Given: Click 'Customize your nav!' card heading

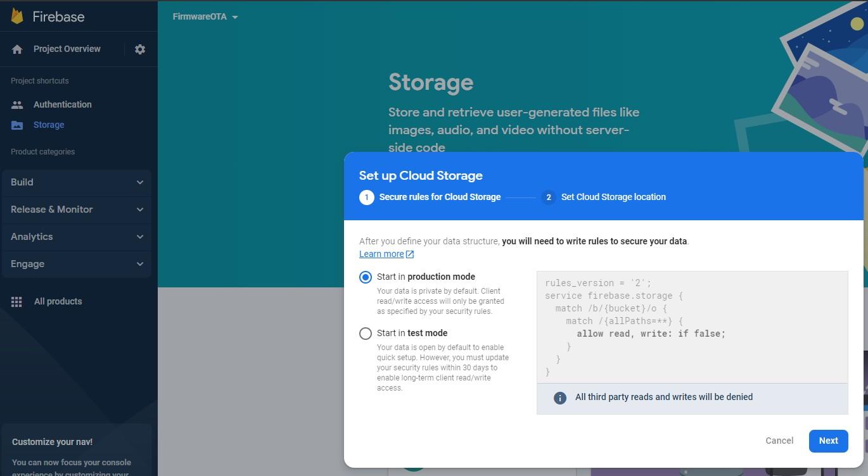Looking at the screenshot, I should [52, 442].
